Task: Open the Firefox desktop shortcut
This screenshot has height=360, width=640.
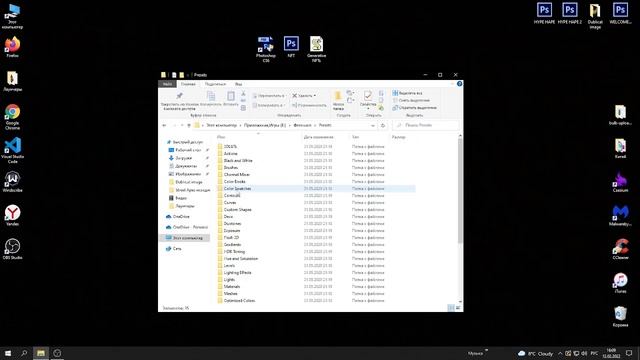Action: point(12,47)
